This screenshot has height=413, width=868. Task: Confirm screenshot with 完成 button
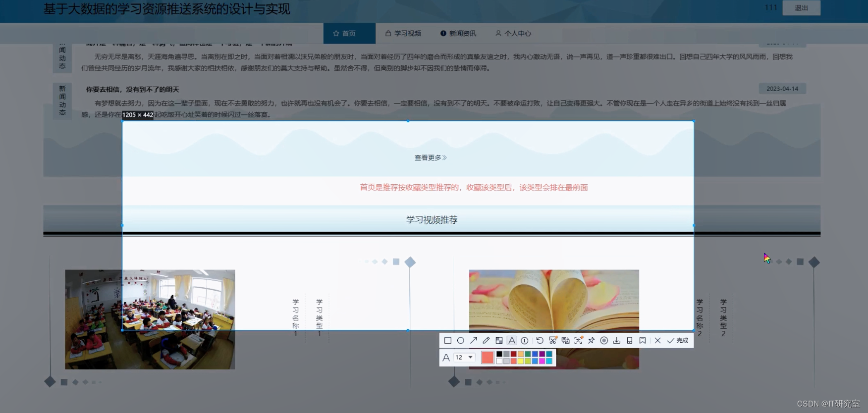pos(678,340)
